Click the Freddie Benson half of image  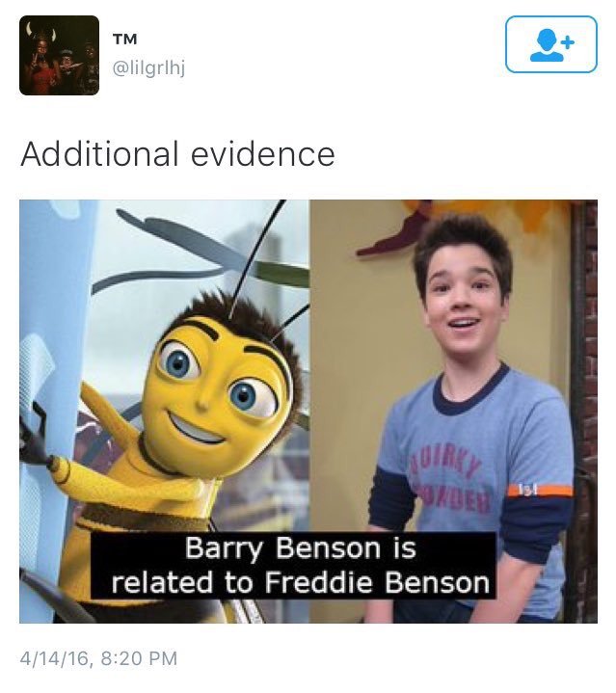tap(454, 411)
